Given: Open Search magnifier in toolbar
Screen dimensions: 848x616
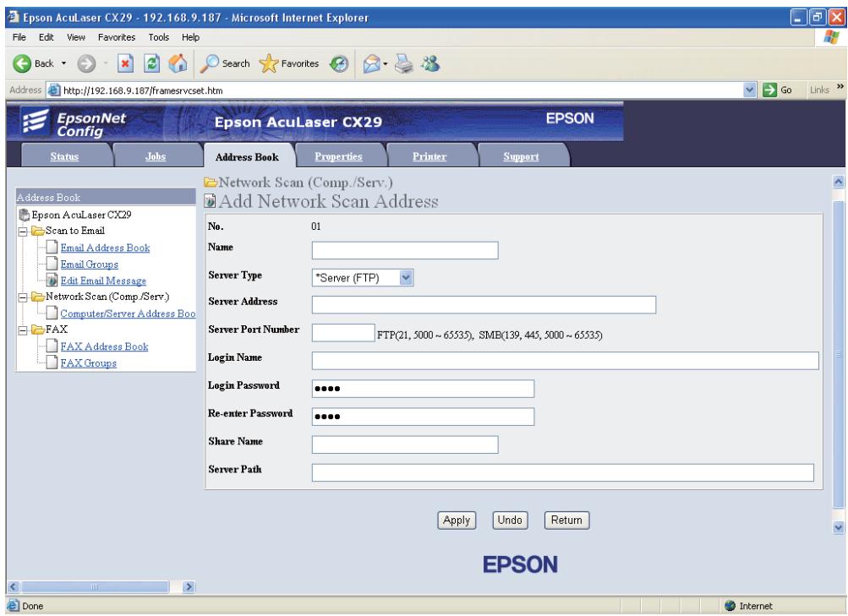Looking at the screenshot, I should click(225, 63).
